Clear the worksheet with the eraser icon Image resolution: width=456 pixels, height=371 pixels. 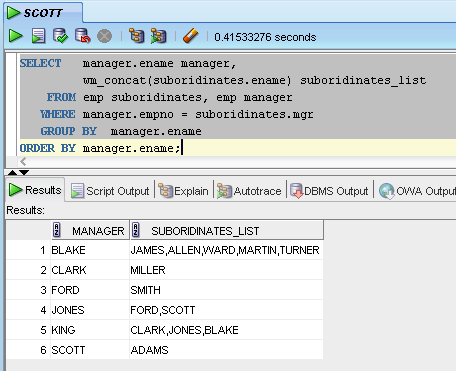191,36
